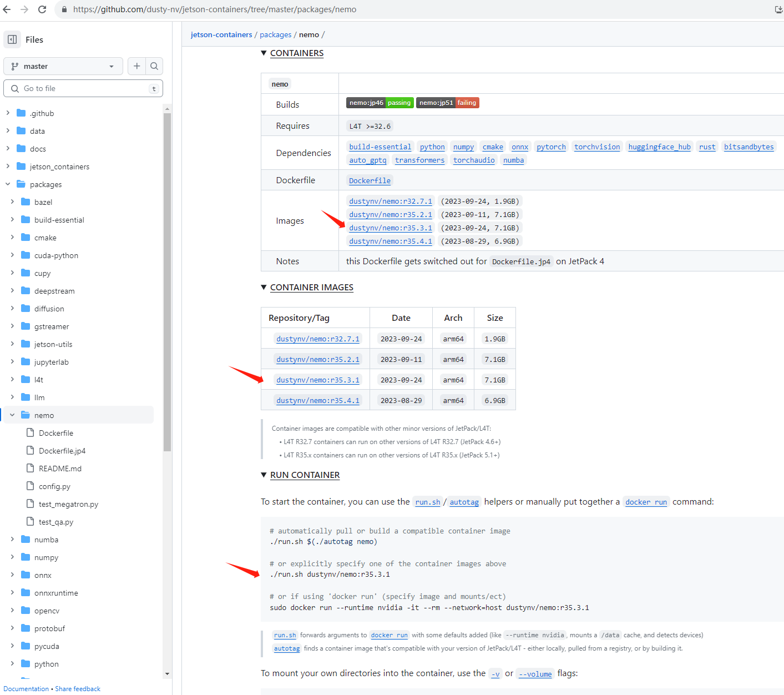Collapse the CONTAINER IMAGES section triangle

click(264, 287)
